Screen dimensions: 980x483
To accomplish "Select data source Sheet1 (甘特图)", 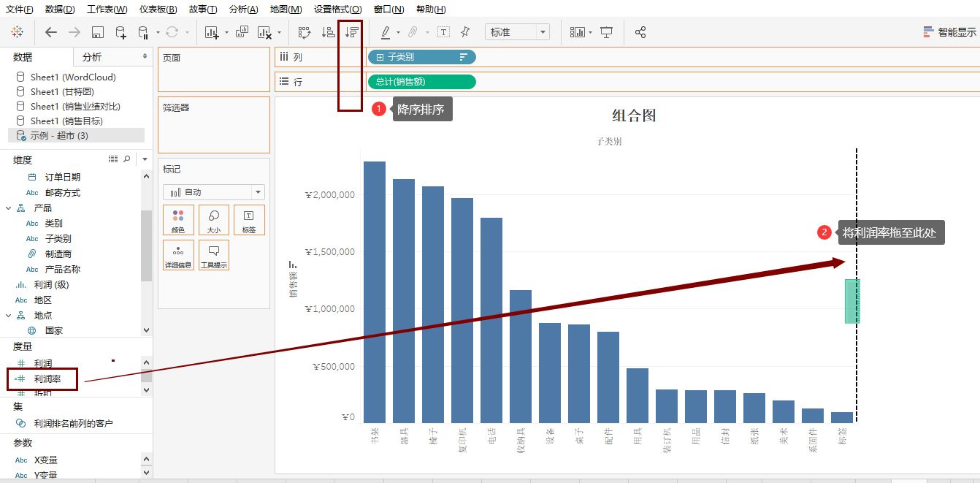I will click(62, 91).
